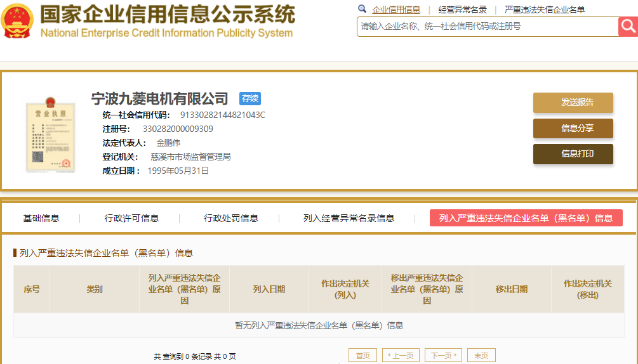Click the national emblem logo

[x=17, y=21]
